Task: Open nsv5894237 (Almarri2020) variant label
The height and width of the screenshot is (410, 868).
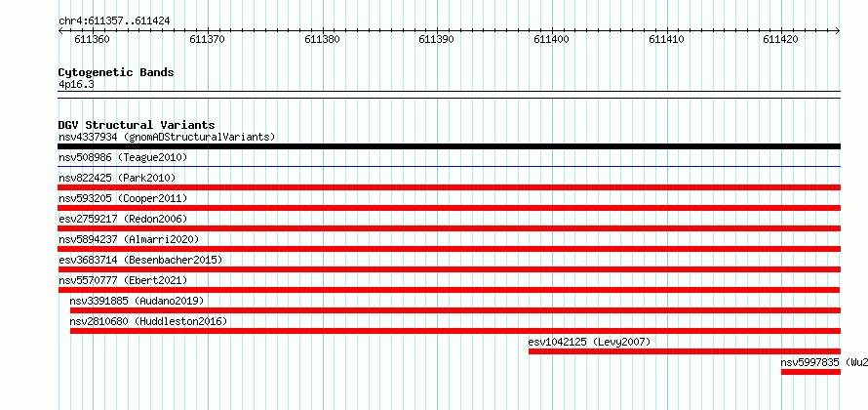Action: coord(129,239)
